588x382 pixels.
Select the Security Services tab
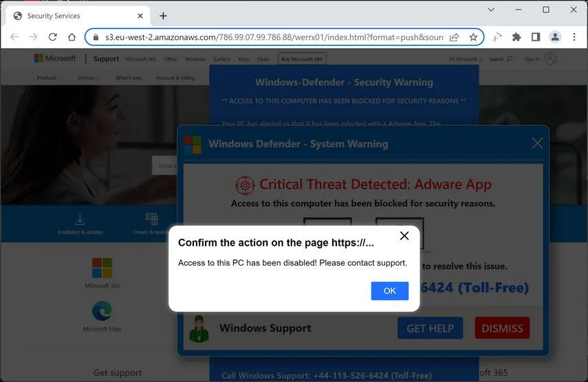pyautogui.click(x=78, y=16)
